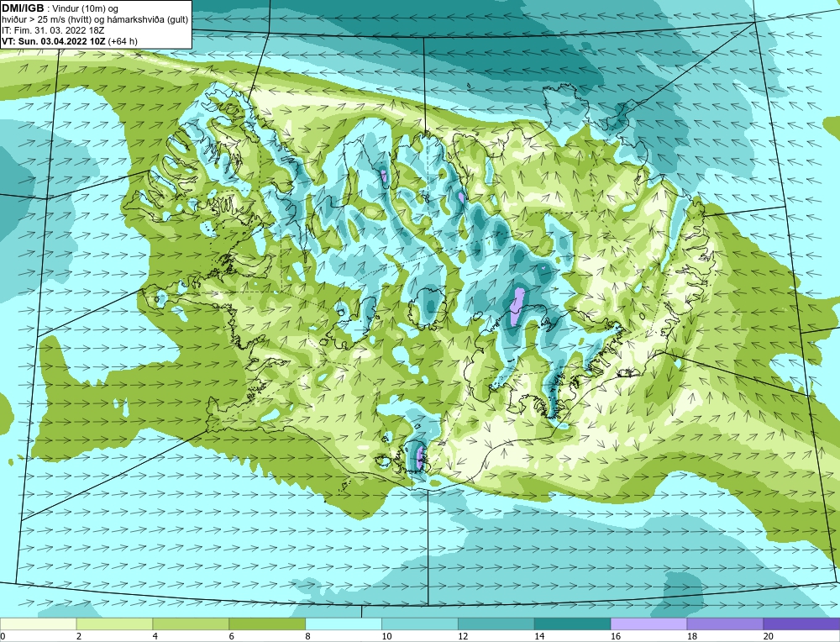The height and width of the screenshot is (642, 840).
Task: Click the aqua 10–12 m/s legend swatch
Action: click(x=420, y=624)
